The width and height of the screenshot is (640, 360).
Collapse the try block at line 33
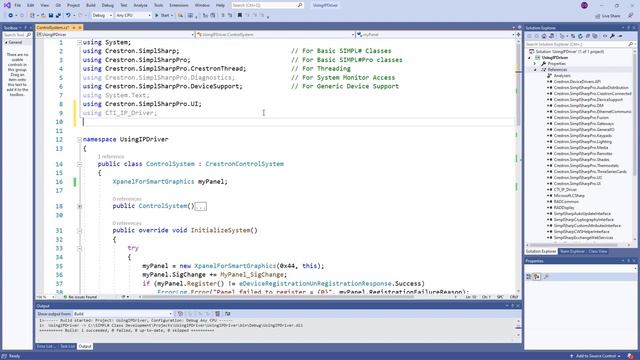pos(80,248)
